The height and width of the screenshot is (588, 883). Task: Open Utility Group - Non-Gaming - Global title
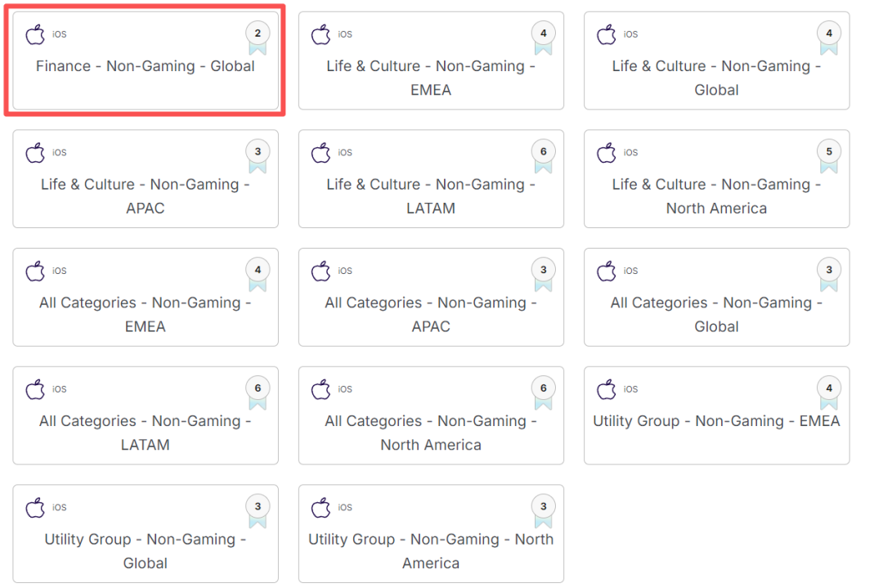point(146,551)
